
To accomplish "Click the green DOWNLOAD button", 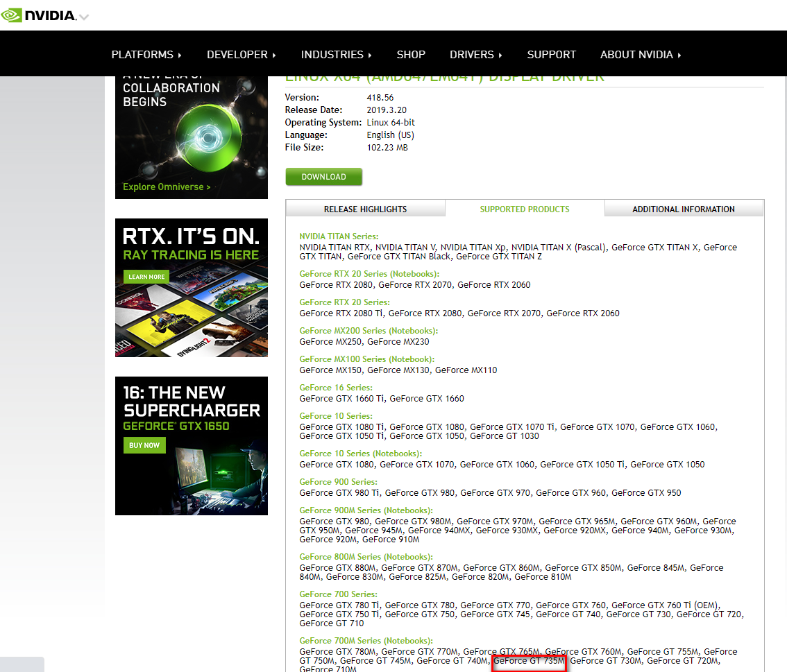I will coord(323,177).
